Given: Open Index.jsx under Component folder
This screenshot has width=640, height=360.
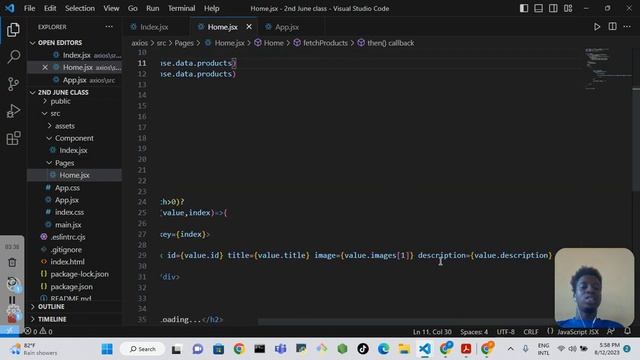Looking at the screenshot, I should click(x=73, y=151).
